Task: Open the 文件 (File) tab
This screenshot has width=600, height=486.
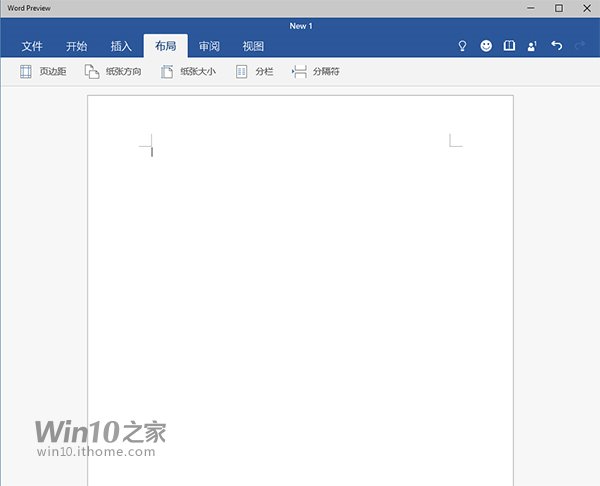Action: coord(32,46)
